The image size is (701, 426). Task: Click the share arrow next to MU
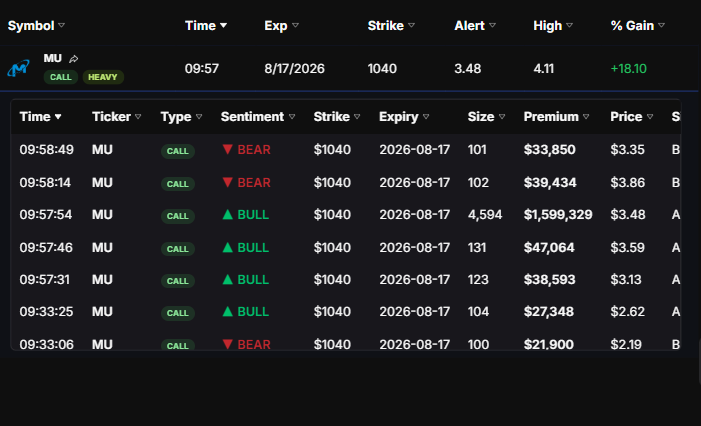point(74,59)
